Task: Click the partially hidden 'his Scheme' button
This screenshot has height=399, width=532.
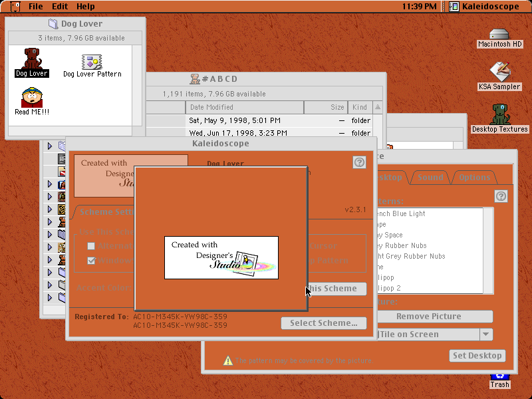Action: point(336,289)
